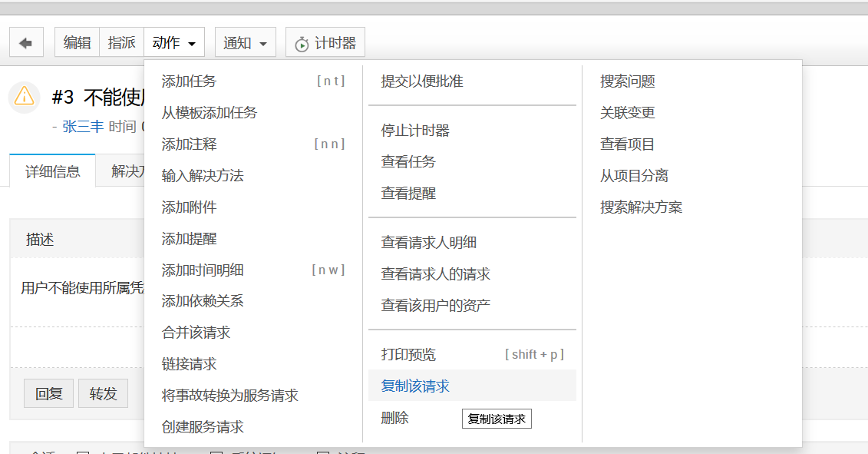Select the highlighted 复制该请求 item
868x454 pixels.
pyautogui.click(x=472, y=386)
